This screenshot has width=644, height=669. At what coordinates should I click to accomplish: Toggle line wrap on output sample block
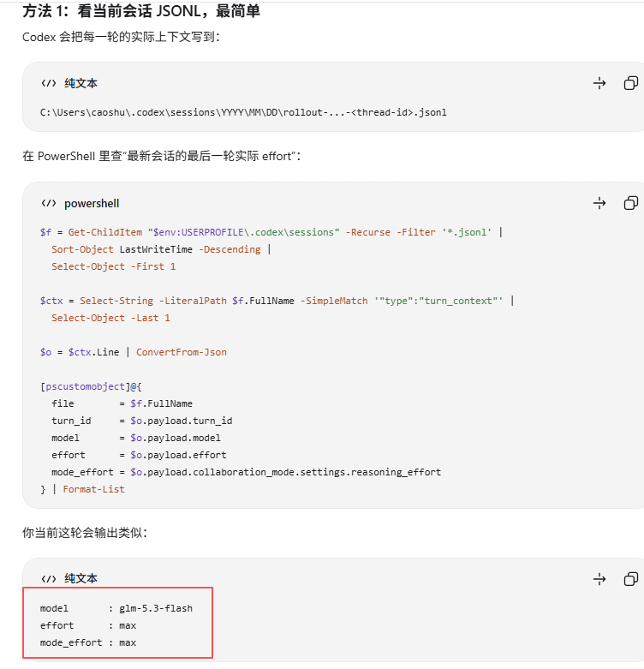[x=599, y=579]
